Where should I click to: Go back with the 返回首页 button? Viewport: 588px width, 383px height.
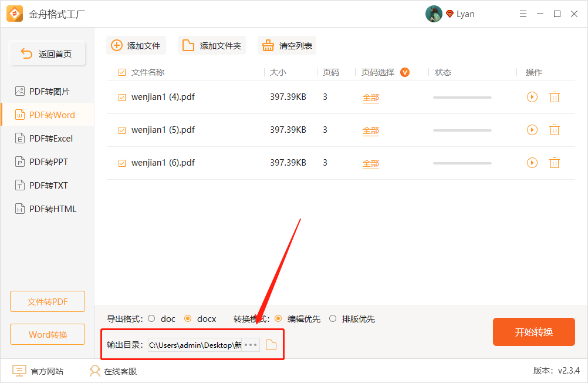coord(48,53)
